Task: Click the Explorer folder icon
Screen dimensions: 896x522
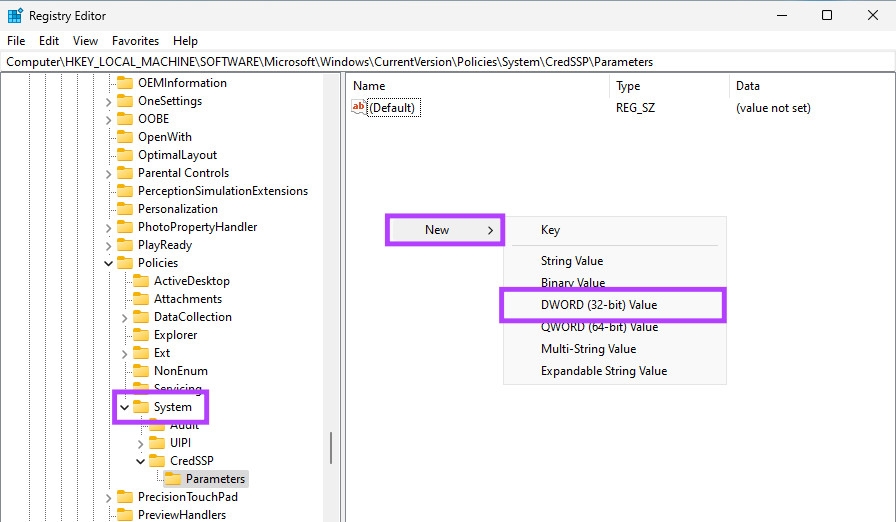Action: click(141, 335)
